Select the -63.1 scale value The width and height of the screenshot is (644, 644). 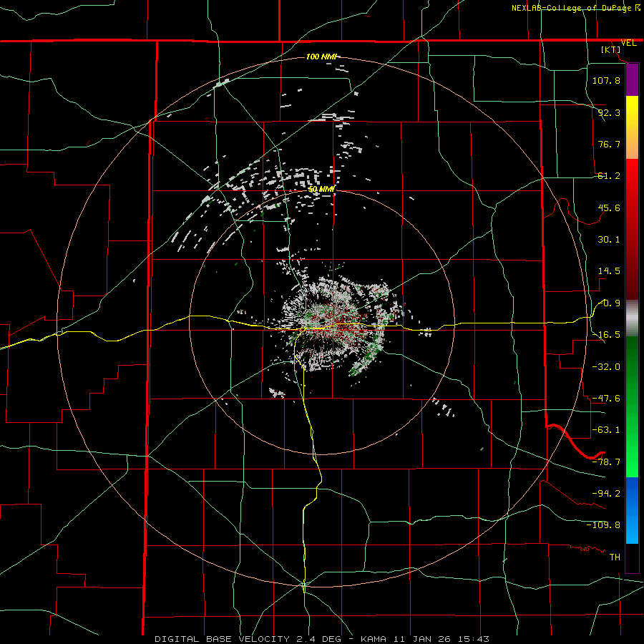(x=606, y=430)
